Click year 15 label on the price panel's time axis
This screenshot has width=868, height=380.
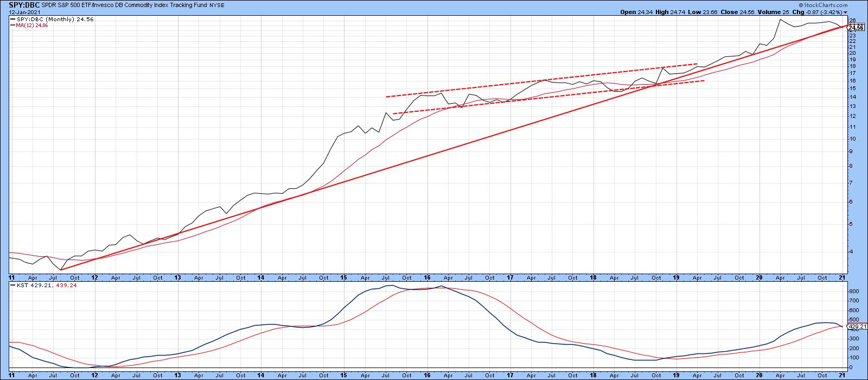click(x=344, y=277)
